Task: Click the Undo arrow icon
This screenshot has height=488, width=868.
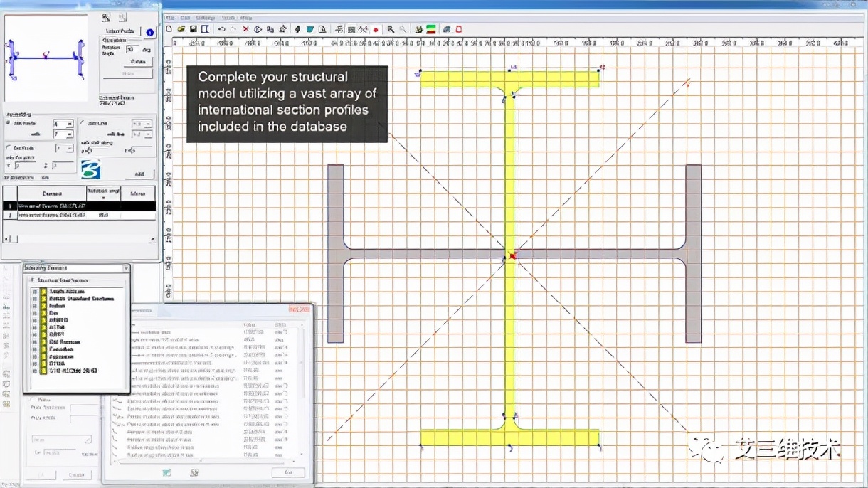Action: (x=221, y=29)
